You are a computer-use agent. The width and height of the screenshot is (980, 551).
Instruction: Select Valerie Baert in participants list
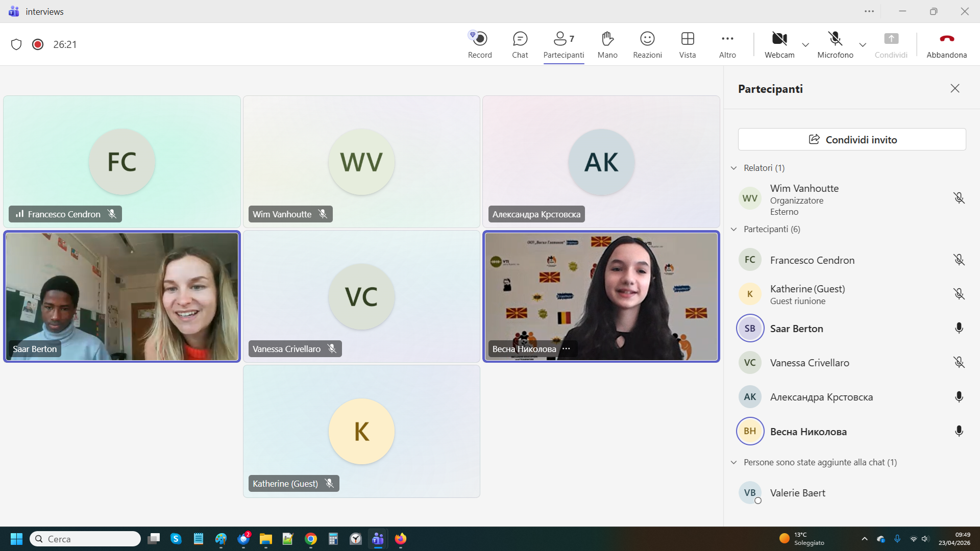click(x=851, y=493)
